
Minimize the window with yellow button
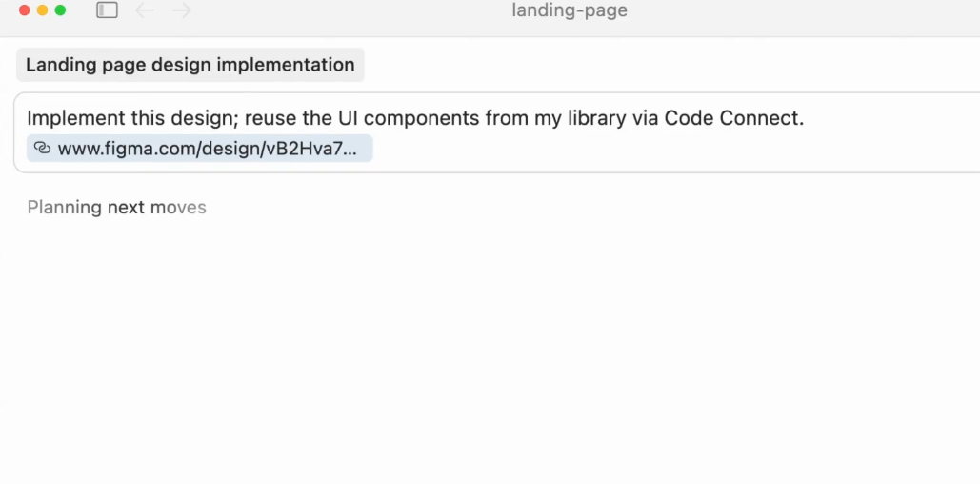click(x=43, y=10)
